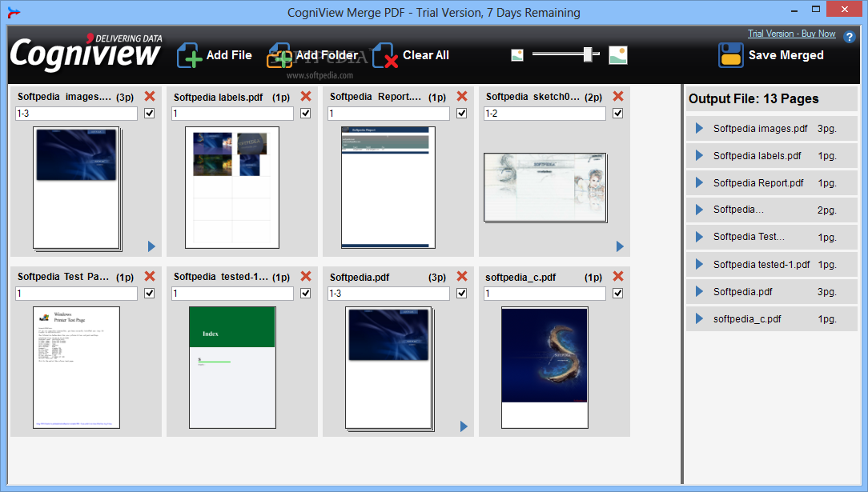Remove Softpedia Report file with red X
868x492 pixels.
[462, 96]
